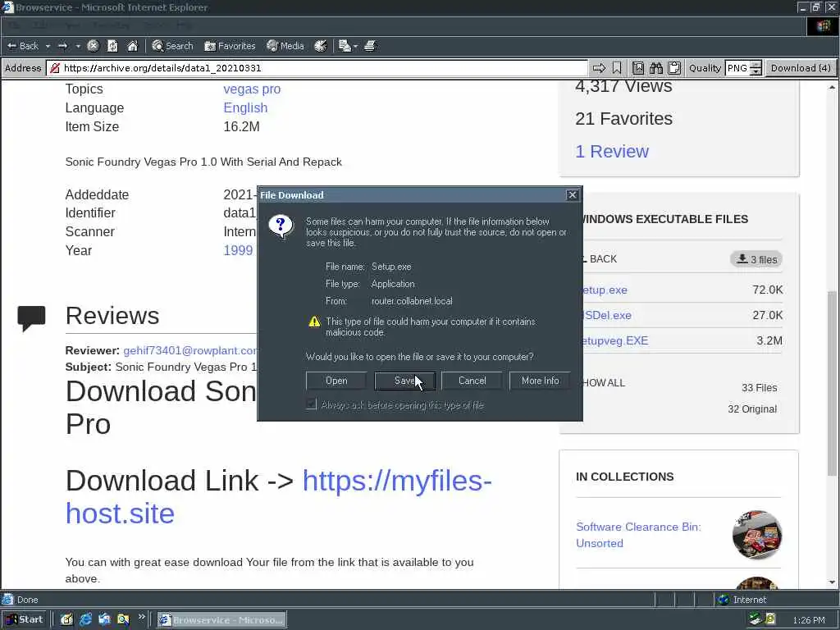Click the '32 Original' text
The height and width of the screenshot is (630, 840).
coord(752,409)
